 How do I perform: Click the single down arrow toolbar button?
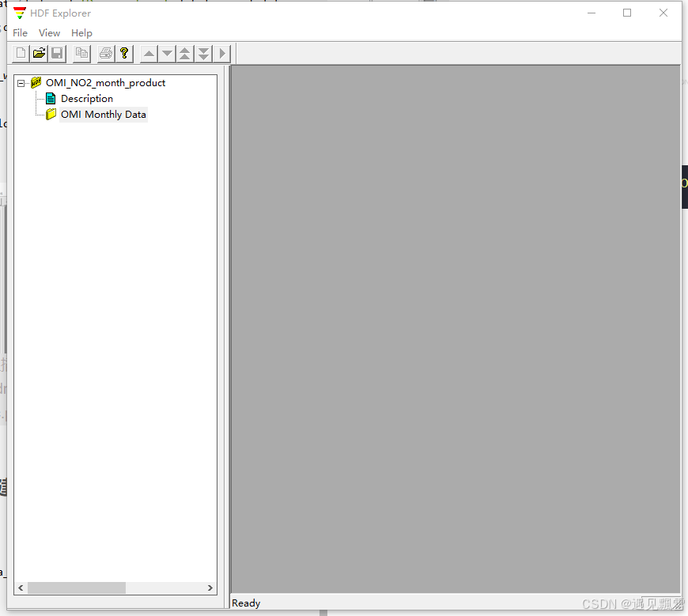click(167, 54)
